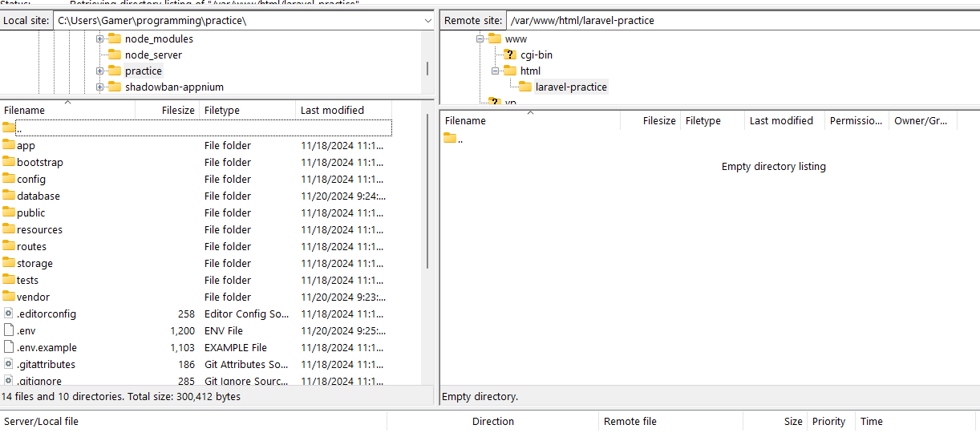Select the 'EXAMPLE File' filetype cell
Viewport: 980px width, 437px height.
tap(236, 347)
